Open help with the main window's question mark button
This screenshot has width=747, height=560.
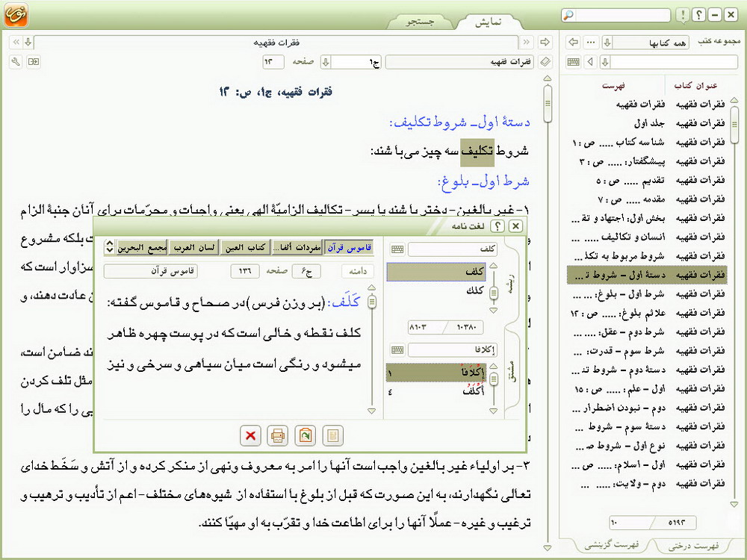pos(698,15)
